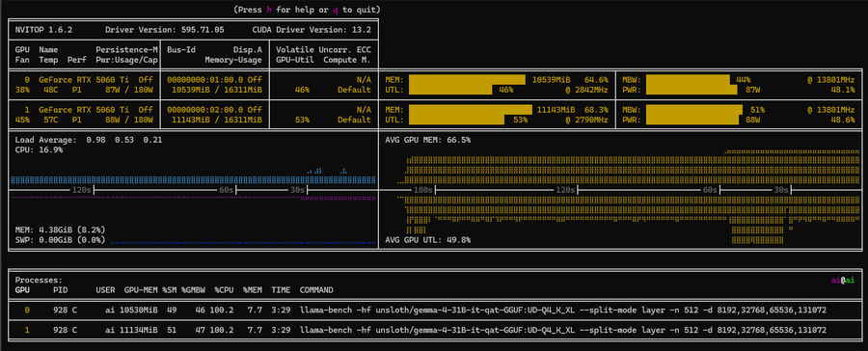Viewport: 868px width, 351px height.
Task: Click the SWP: 0.00GiB (0.0%) readout
Action: [x=61, y=240]
